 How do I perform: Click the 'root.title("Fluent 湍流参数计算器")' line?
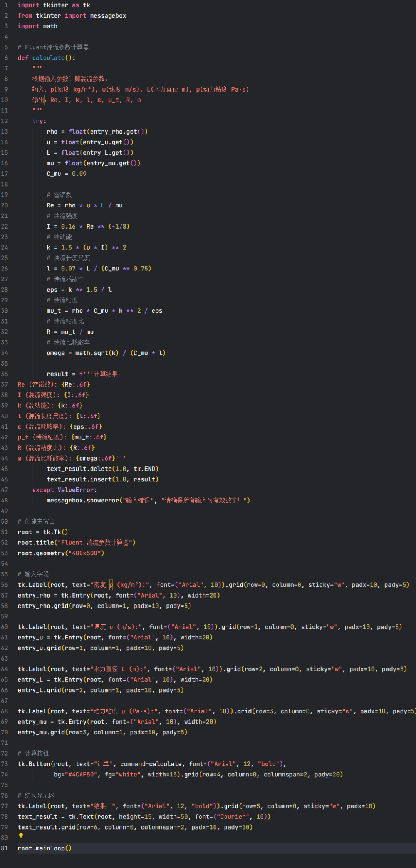tap(77, 543)
